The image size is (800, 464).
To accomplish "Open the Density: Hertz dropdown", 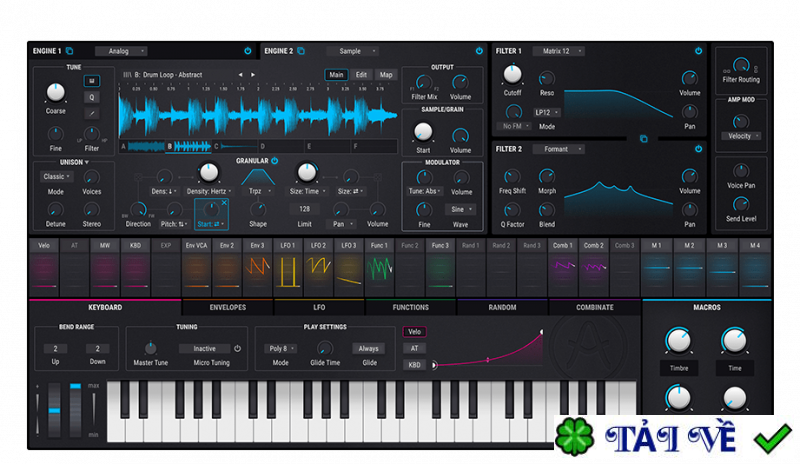I will click(x=209, y=191).
